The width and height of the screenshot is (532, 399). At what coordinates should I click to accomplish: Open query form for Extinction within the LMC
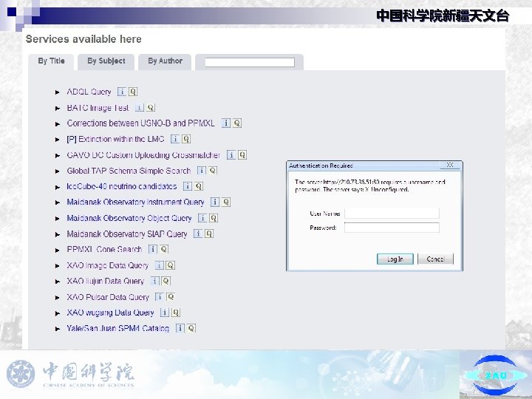186,139
